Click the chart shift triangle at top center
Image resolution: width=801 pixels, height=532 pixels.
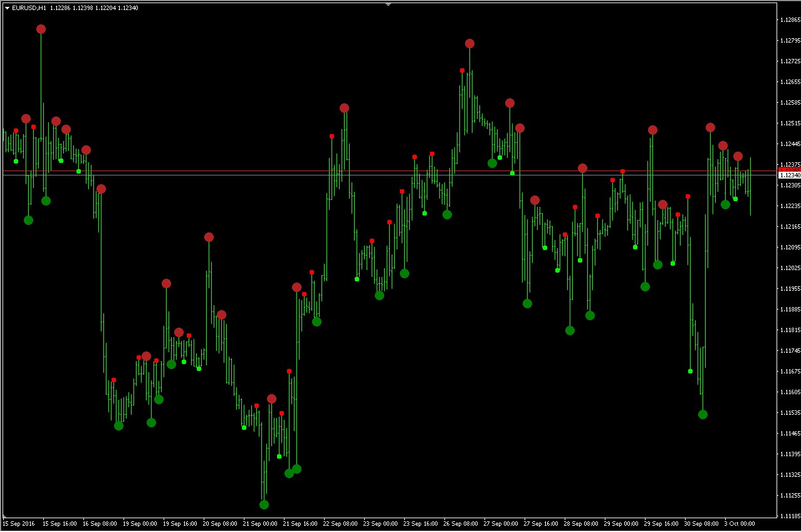(x=388, y=4)
